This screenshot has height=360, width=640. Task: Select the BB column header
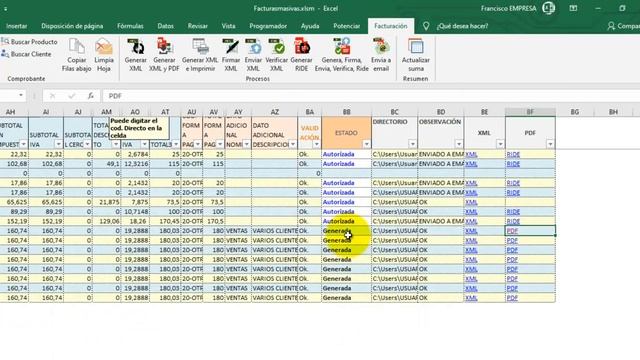347,112
